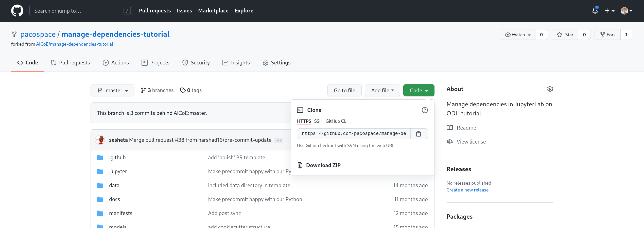Fork this repository
Image resolution: width=644 pixels, height=228 pixels.
[x=608, y=35]
